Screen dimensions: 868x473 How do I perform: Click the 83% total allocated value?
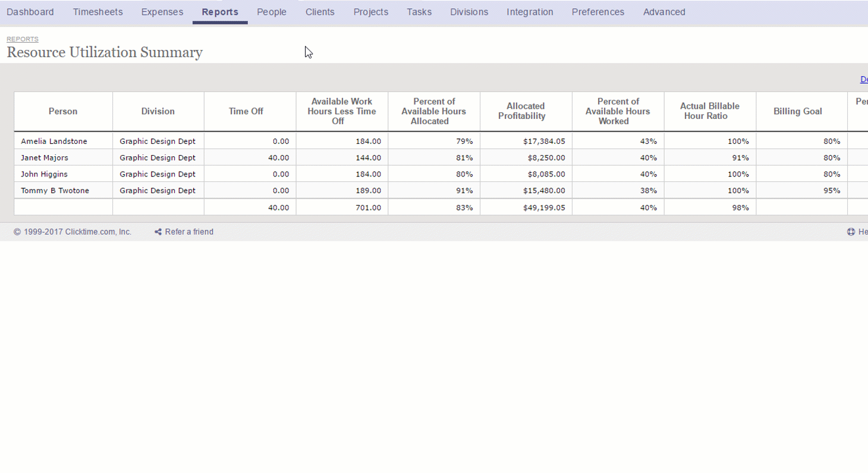click(464, 208)
